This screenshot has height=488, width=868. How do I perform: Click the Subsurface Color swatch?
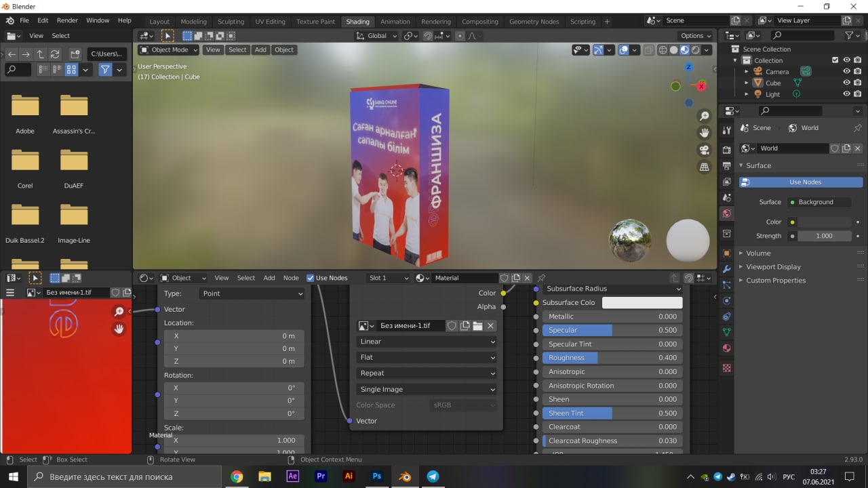(642, 303)
